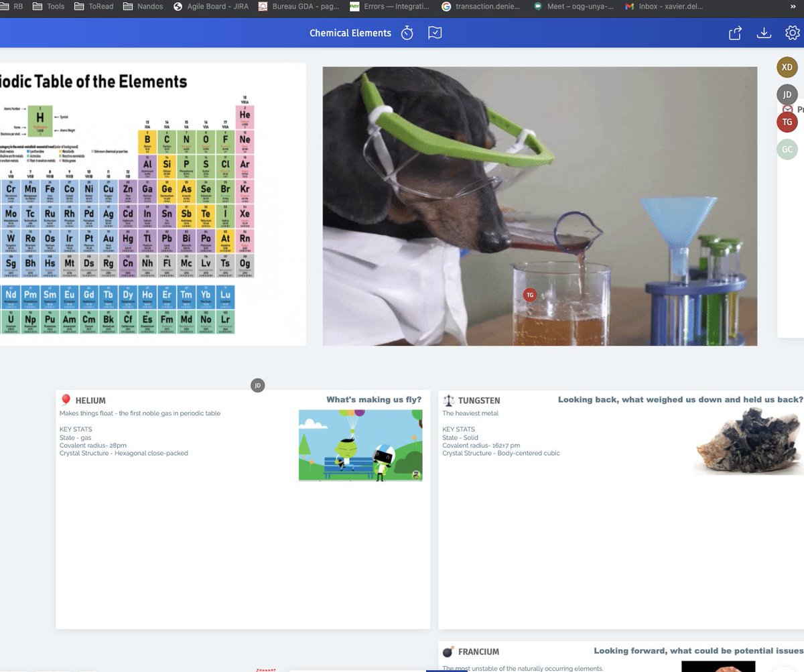Expand the ToRead bookmarks folder

[x=93, y=7]
